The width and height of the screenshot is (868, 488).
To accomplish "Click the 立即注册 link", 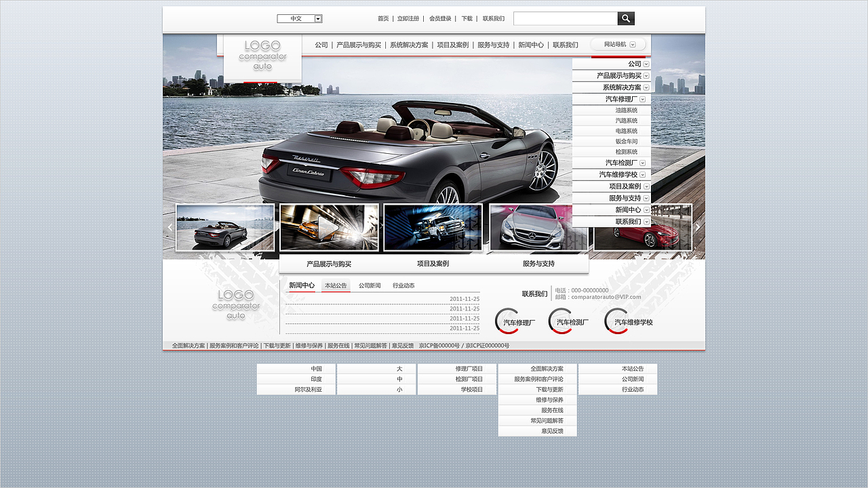I will coord(408,18).
